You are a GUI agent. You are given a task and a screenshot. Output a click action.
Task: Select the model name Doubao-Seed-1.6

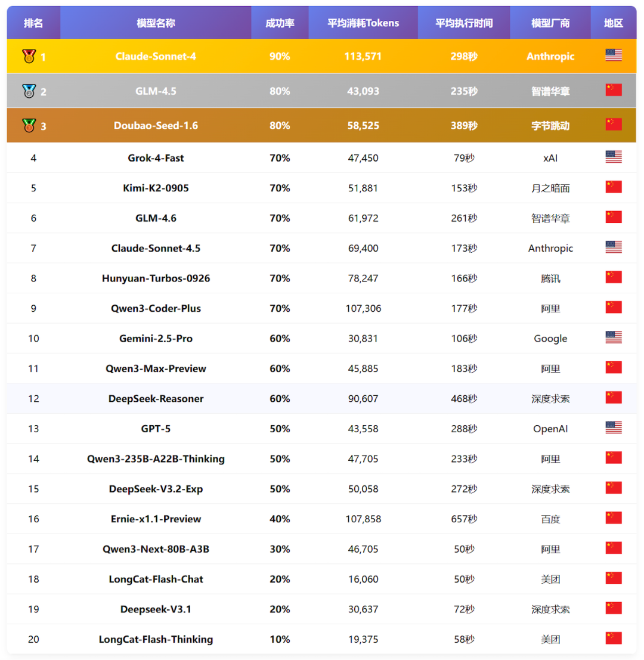156,125
